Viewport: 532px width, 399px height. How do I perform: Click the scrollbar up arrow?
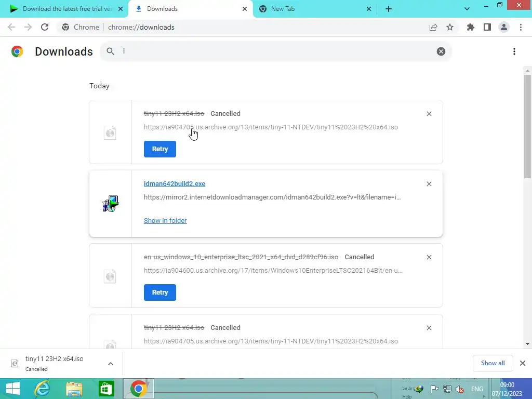pos(527,71)
